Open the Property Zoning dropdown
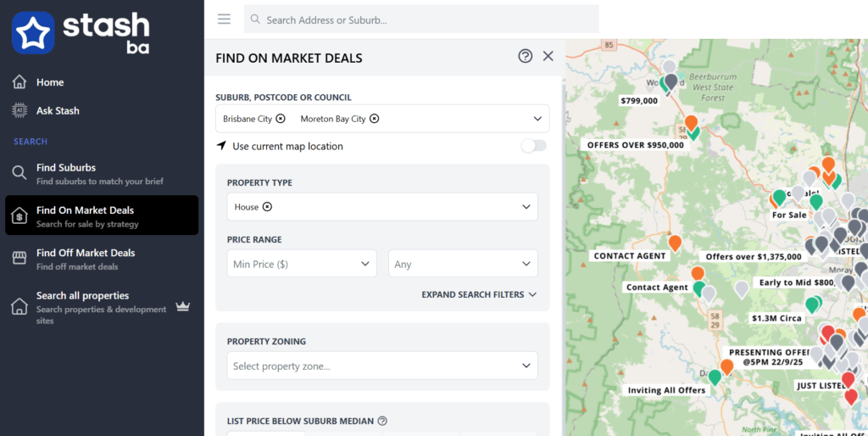This screenshot has width=868, height=436. 381,366
